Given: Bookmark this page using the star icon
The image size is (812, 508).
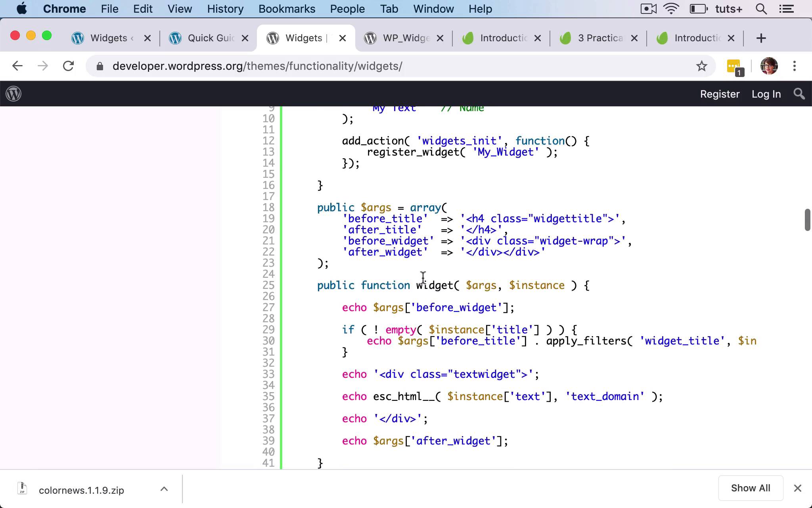Looking at the screenshot, I should (x=702, y=66).
